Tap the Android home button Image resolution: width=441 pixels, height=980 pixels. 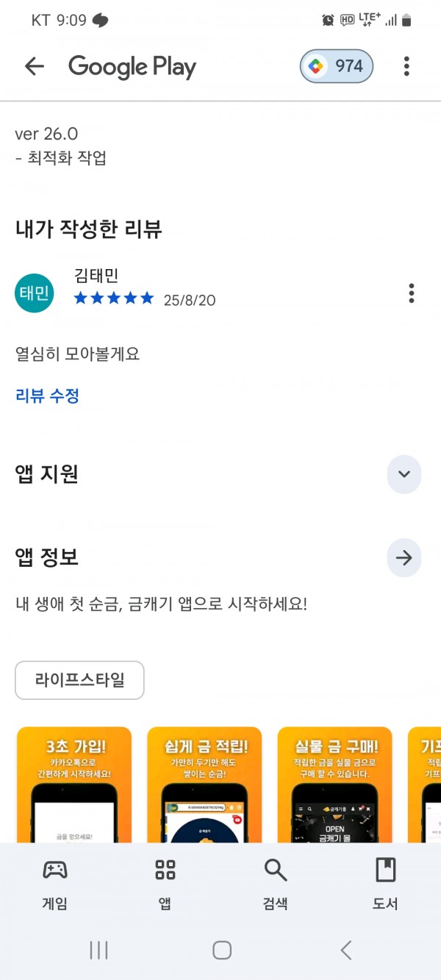coord(222,950)
